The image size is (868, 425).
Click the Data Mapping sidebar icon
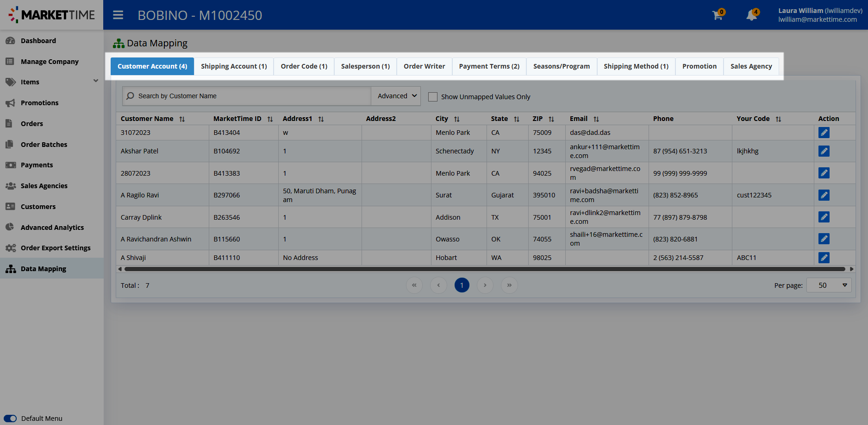click(x=11, y=269)
